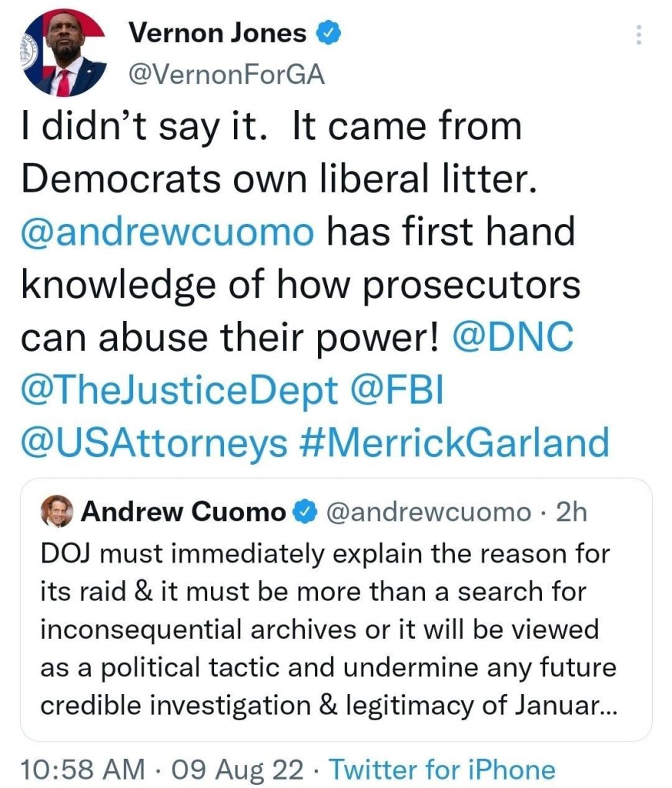Click the 2h timestamp on quoted tweet
The image size is (672, 788).
[570, 512]
